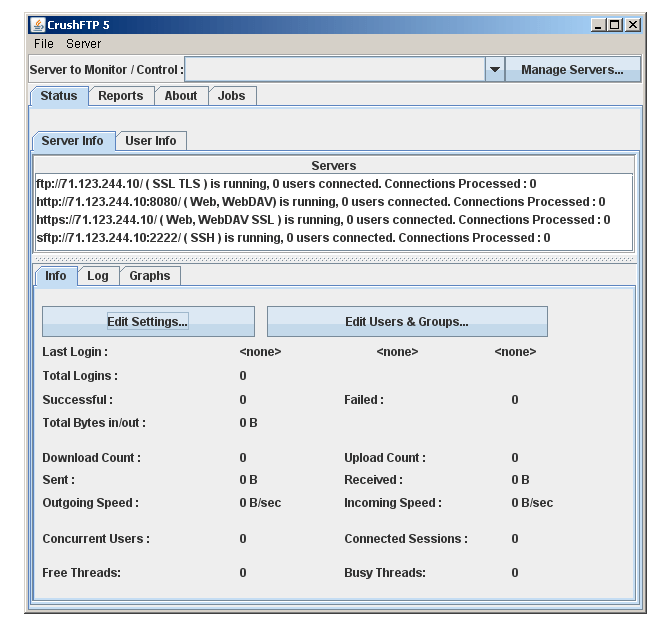The height and width of the screenshot is (631, 669).
Task: Close the CrushFTP 5 window
Action: (x=633, y=25)
